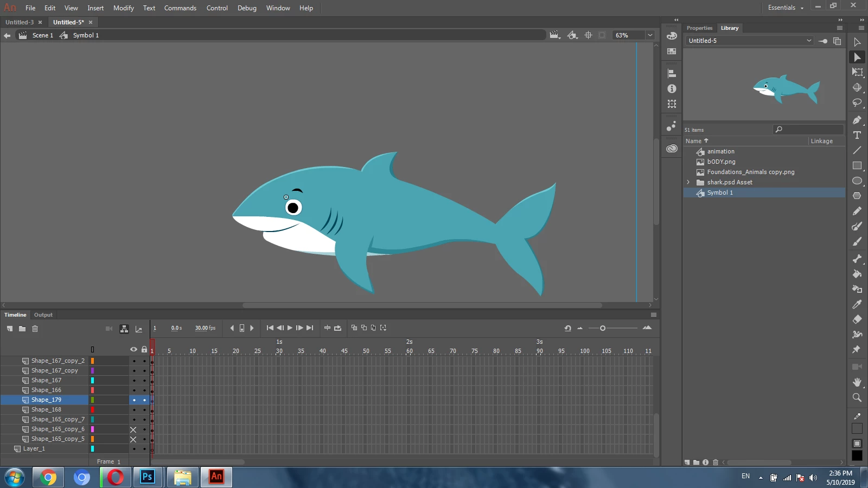Show the hidden Shape_165_copy_6 layer
The width and height of the screenshot is (868, 488).
(x=133, y=429)
